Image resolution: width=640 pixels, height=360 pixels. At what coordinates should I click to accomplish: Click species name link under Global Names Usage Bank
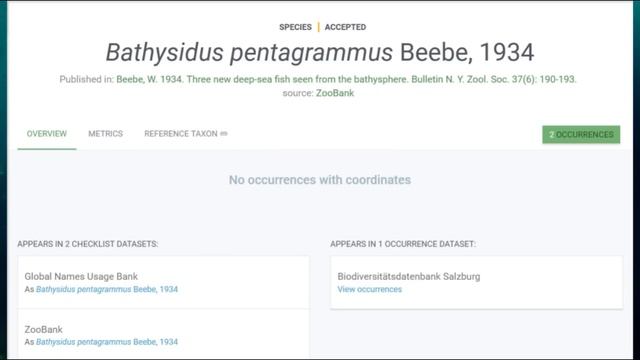[107, 289]
